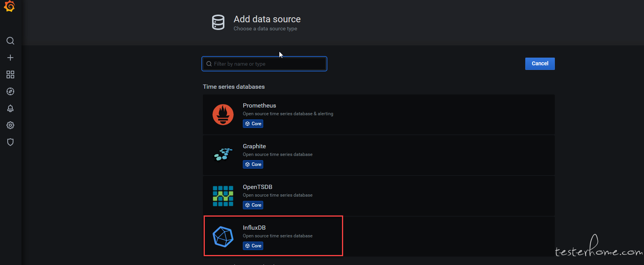Click the Core badge under InfluxDB
Screen dimensions: 644x265
253,246
